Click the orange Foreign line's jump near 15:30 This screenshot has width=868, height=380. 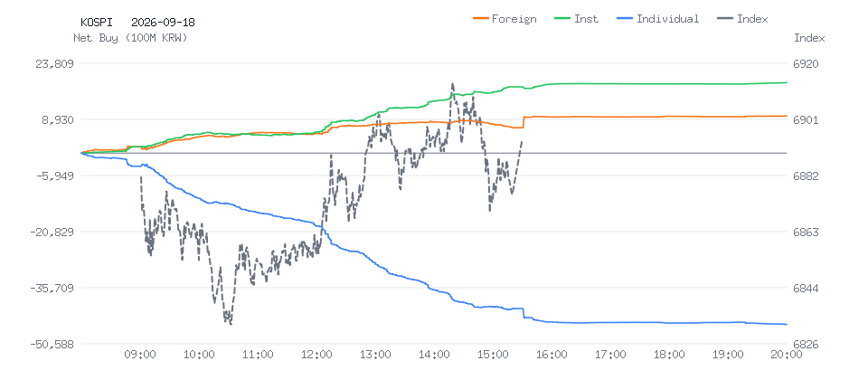click(x=524, y=122)
